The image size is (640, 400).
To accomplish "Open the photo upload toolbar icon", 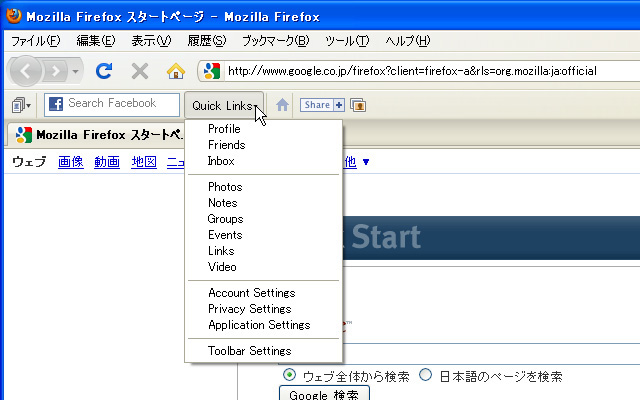I will pyautogui.click(x=358, y=105).
